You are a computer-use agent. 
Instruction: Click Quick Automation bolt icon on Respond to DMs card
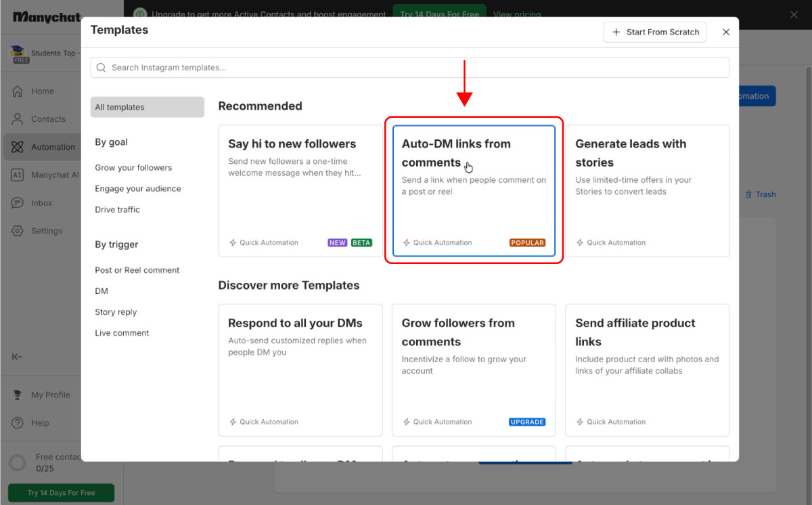pyautogui.click(x=233, y=422)
